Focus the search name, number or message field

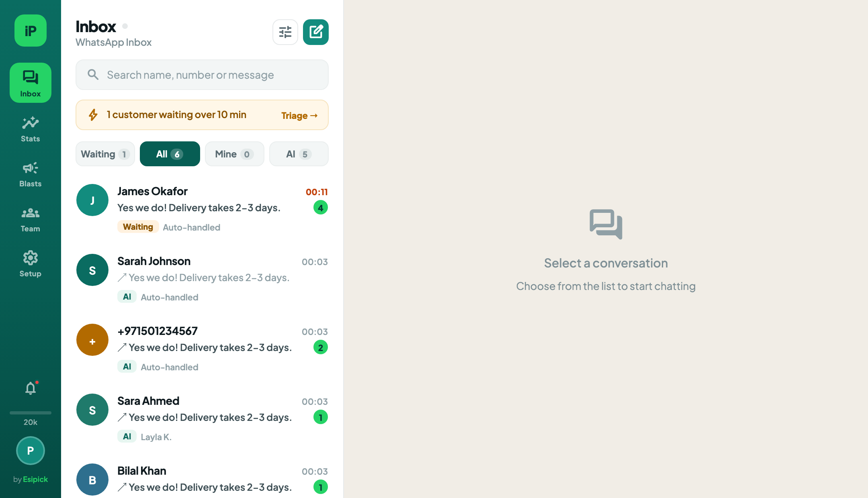tap(202, 75)
